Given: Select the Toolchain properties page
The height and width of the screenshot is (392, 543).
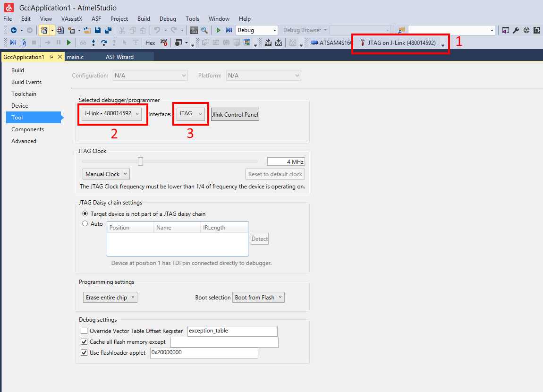Looking at the screenshot, I should (24, 94).
